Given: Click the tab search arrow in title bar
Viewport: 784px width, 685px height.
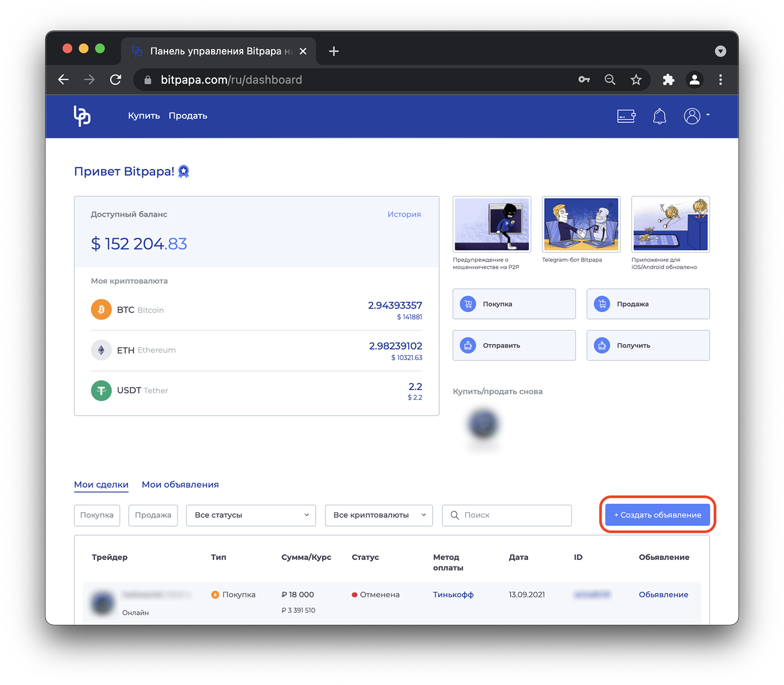Looking at the screenshot, I should click(x=720, y=51).
